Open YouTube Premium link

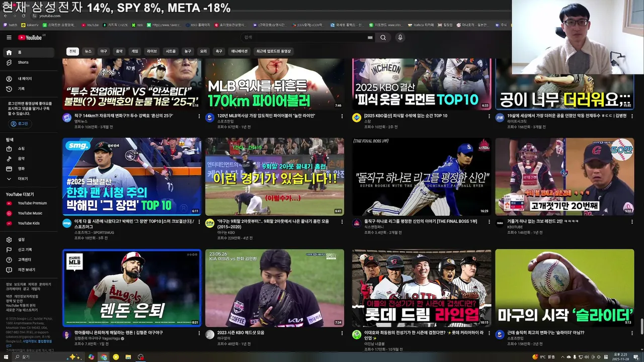[28, 203]
